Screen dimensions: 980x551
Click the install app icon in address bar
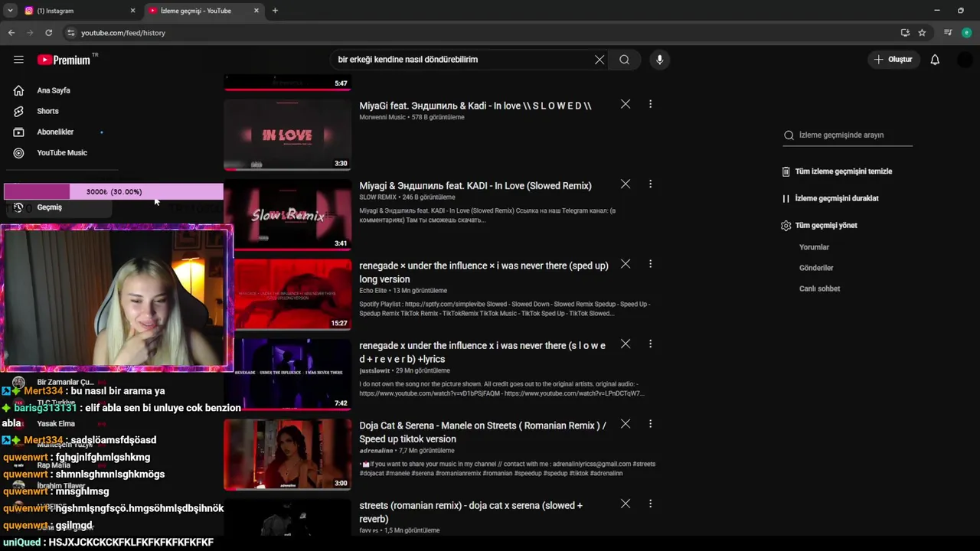coord(905,33)
